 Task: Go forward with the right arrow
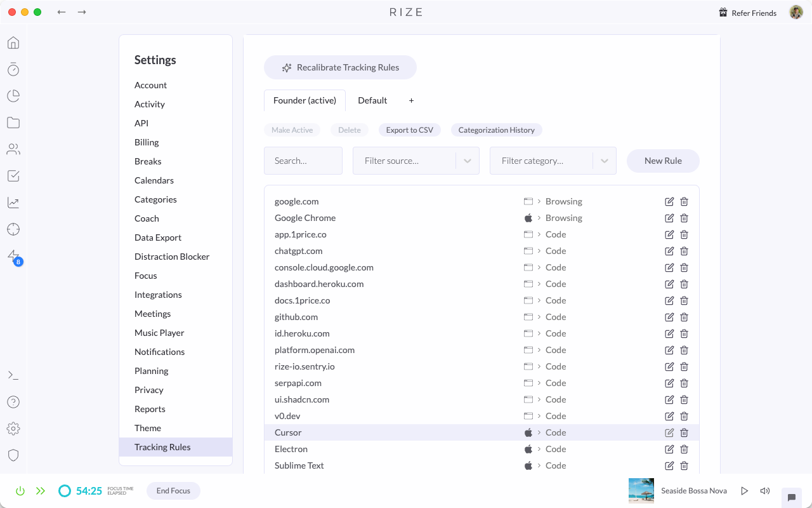click(82, 12)
